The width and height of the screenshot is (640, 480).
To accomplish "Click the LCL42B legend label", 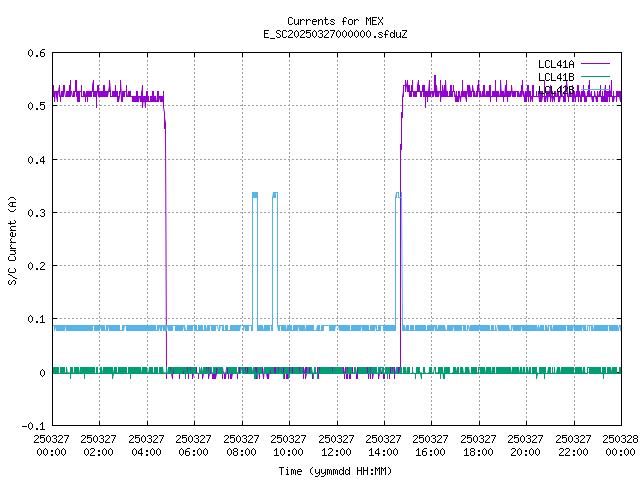I will [x=556, y=90].
